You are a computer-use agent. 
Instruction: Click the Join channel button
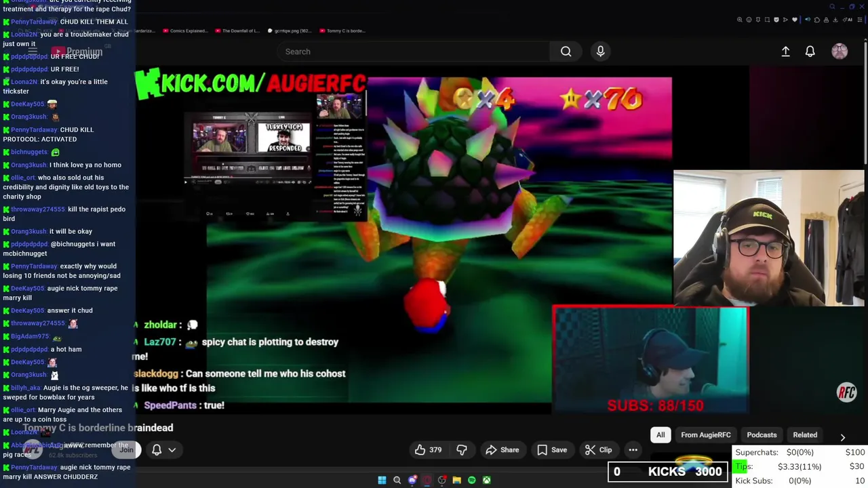pos(126,449)
